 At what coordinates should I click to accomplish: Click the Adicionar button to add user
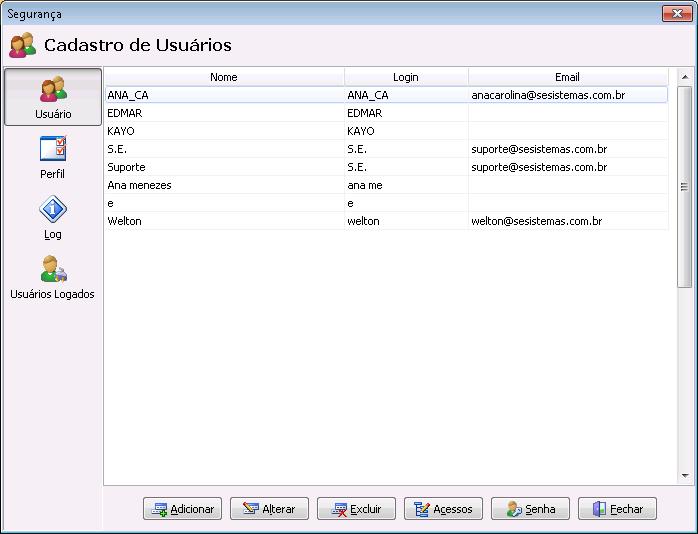coord(182,509)
